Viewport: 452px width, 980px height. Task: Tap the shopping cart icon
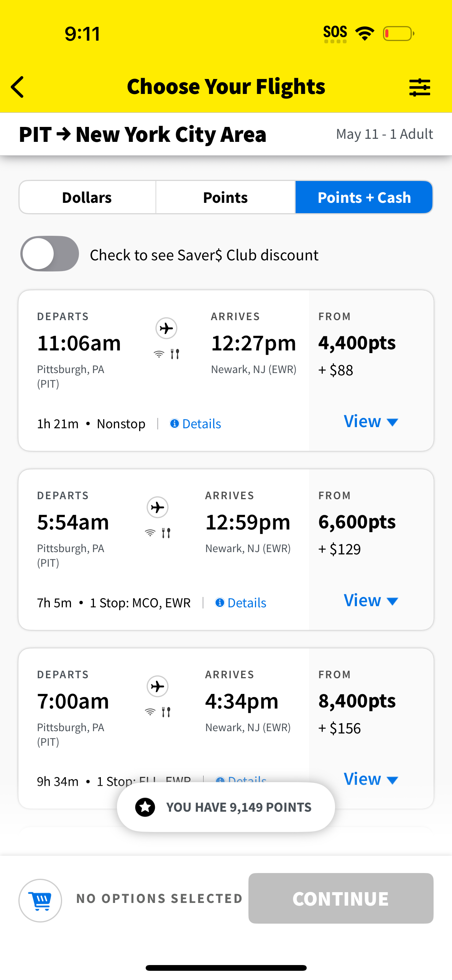click(40, 900)
